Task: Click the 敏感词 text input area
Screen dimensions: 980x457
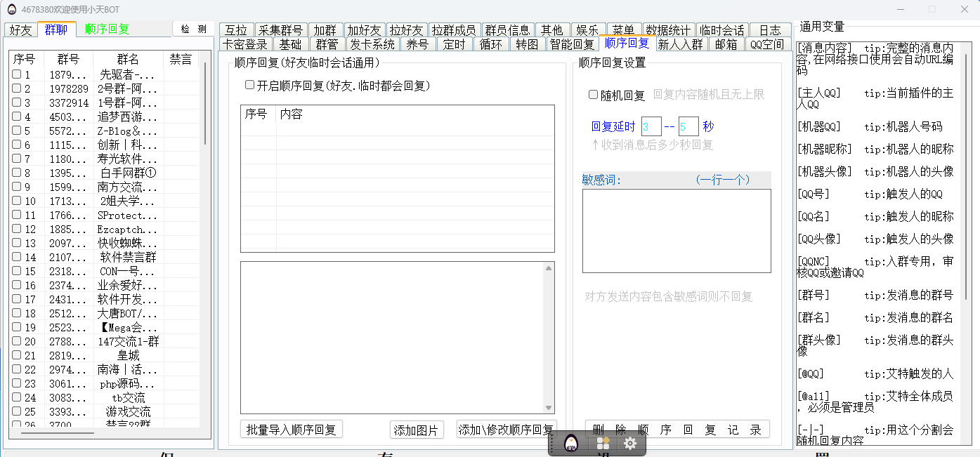Action: click(x=676, y=230)
